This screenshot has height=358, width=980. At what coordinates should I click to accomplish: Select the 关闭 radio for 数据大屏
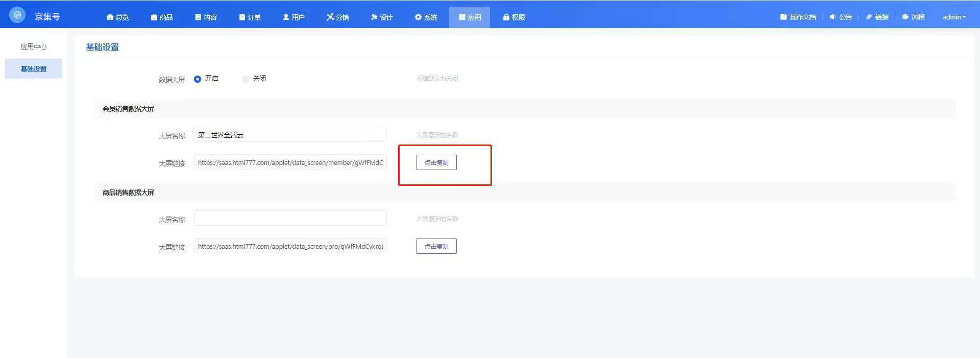pyautogui.click(x=246, y=79)
